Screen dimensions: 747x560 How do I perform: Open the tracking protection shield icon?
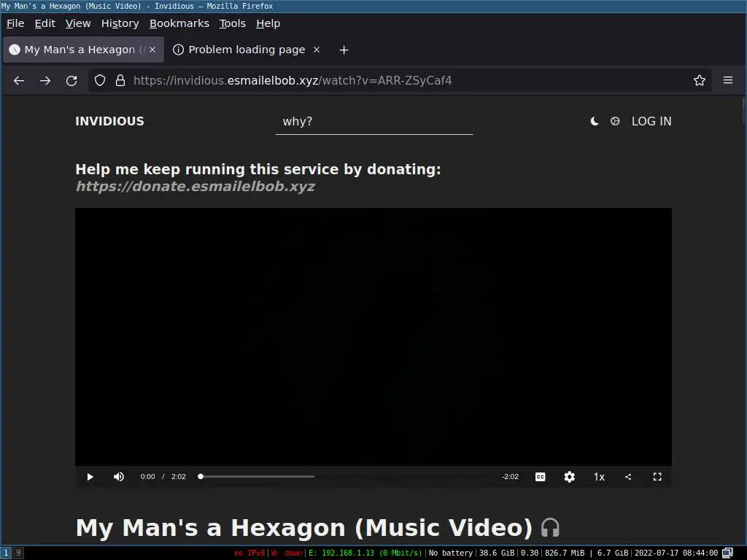[x=99, y=80]
